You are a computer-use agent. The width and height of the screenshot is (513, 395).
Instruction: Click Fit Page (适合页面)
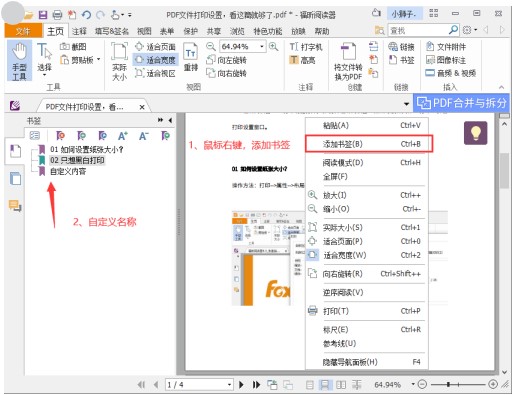pyautogui.click(x=155, y=47)
